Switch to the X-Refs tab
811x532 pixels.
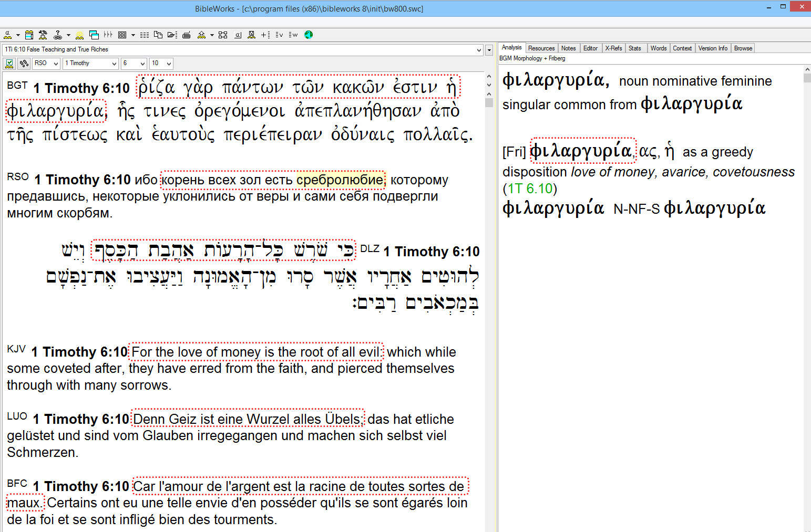click(x=613, y=48)
